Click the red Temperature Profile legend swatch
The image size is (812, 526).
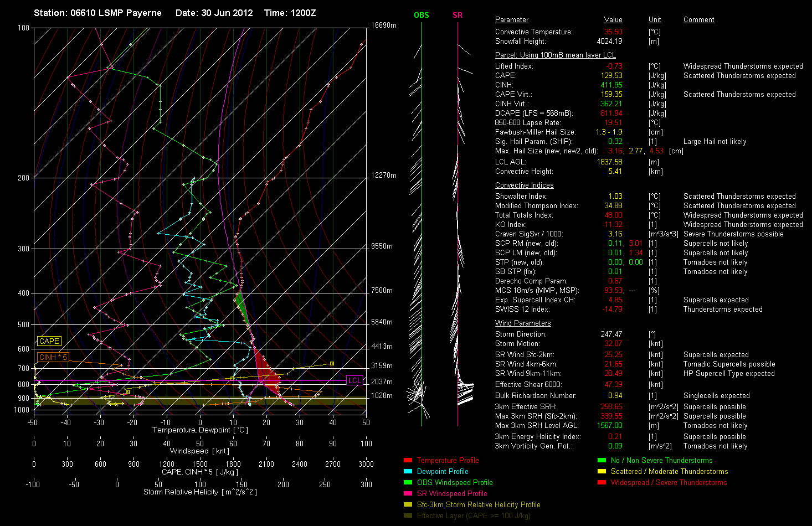pyautogui.click(x=408, y=461)
